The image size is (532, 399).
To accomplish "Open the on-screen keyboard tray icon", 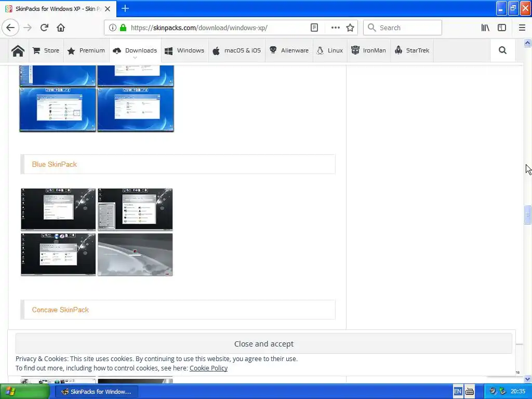I will [470, 392].
